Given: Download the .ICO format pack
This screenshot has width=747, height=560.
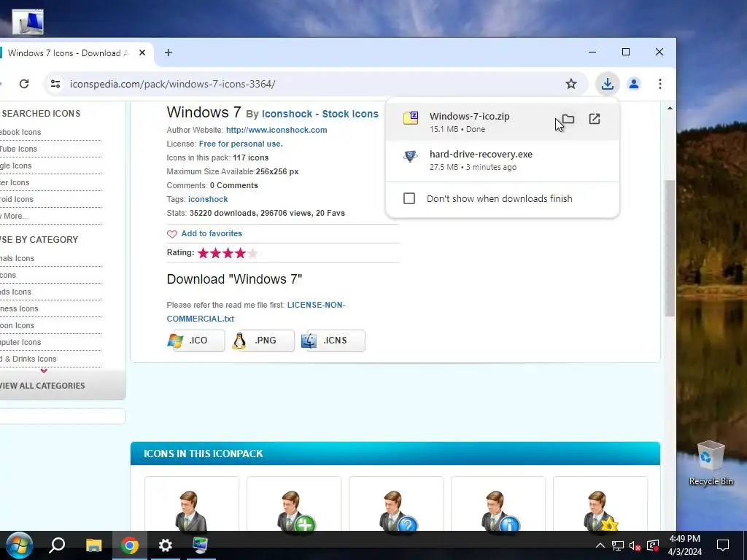Looking at the screenshot, I should [x=196, y=341].
